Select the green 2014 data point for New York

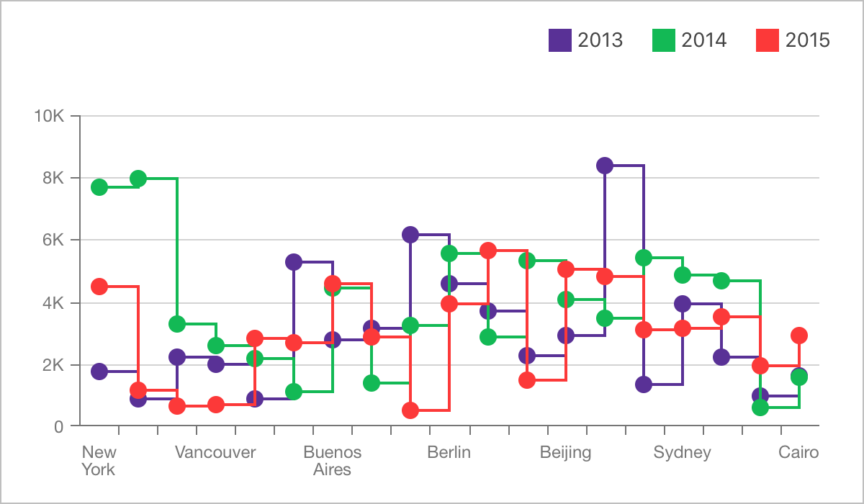tap(99, 187)
